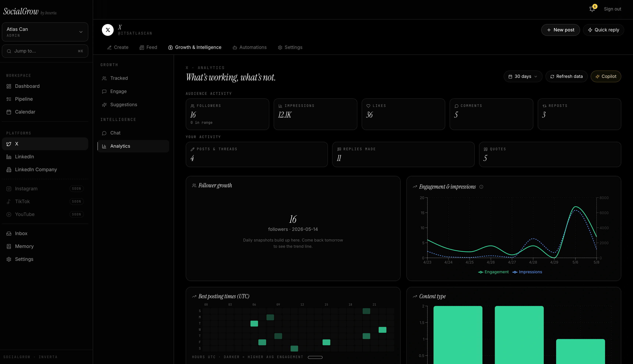Click the heatmap engagement legend gradient bar
The width and height of the screenshot is (633, 364).
tap(315, 358)
